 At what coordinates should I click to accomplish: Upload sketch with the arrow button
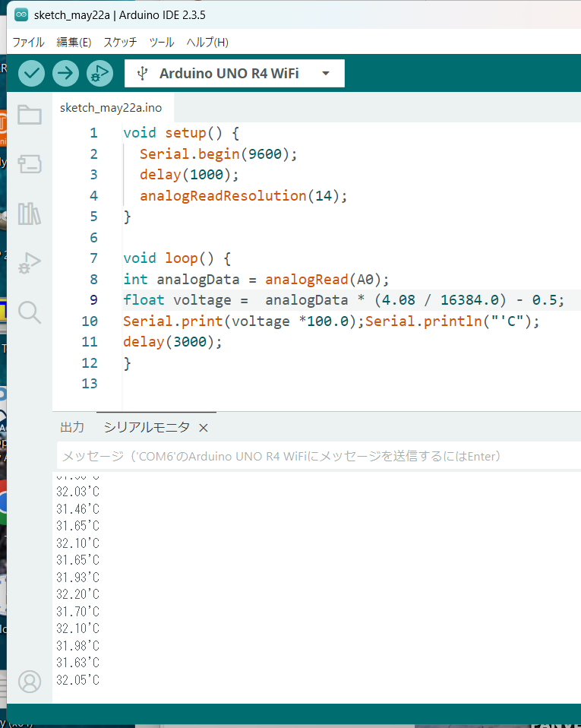coord(65,74)
